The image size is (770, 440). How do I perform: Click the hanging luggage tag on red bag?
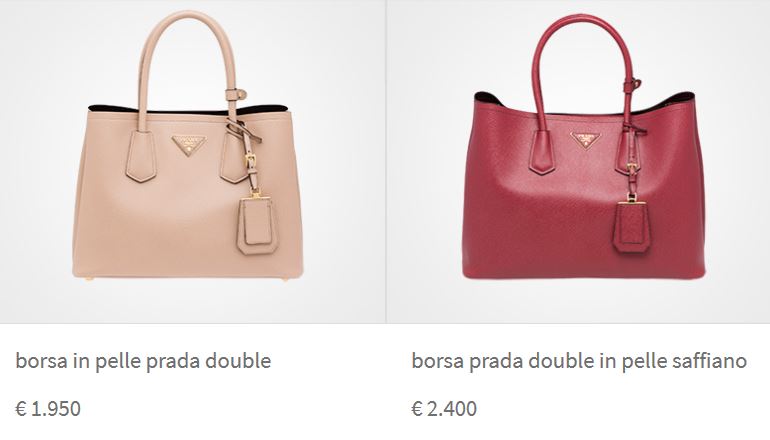pyautogui.click(x=631, y=228)
